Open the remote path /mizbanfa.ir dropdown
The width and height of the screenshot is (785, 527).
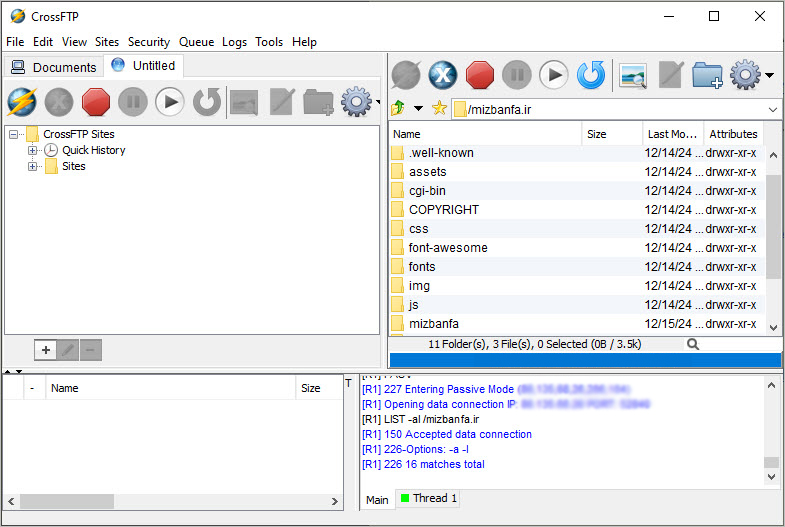tap(772, 109)
